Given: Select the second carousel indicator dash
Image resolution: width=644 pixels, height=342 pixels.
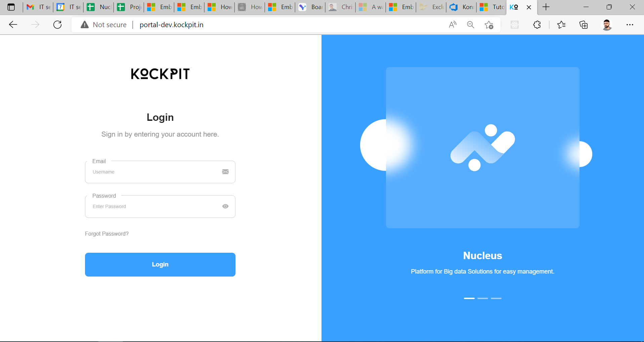Looking at the screenshot, I should click(482, 298).
